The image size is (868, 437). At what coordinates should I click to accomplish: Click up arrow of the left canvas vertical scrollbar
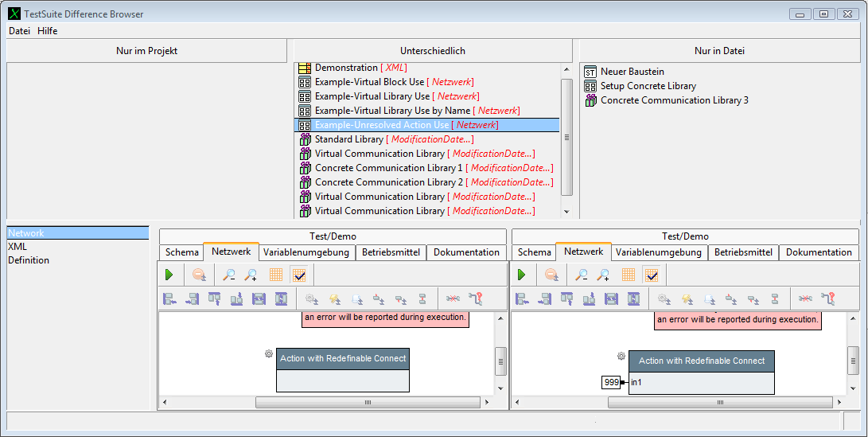point(500,318)
